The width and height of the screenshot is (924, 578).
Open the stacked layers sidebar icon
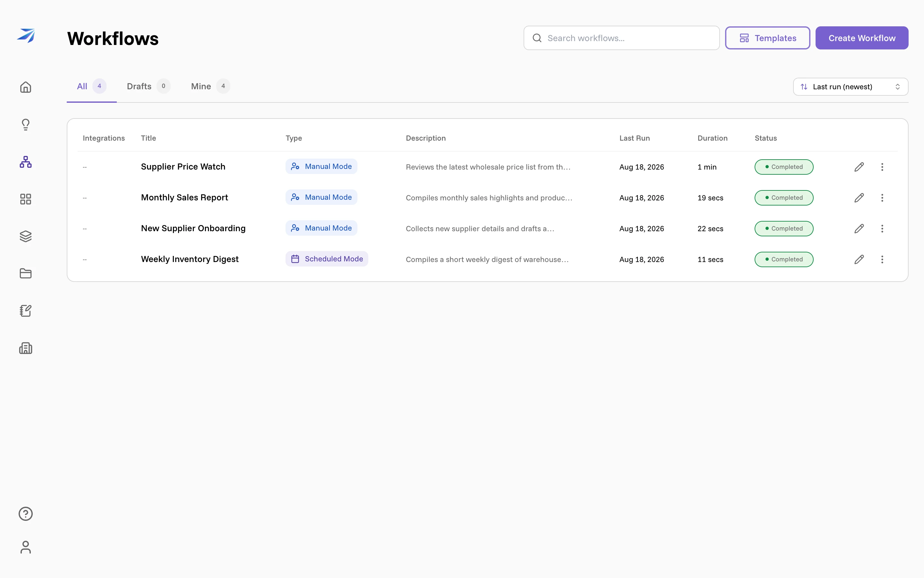pyautogui.click(x=26, y=236)
